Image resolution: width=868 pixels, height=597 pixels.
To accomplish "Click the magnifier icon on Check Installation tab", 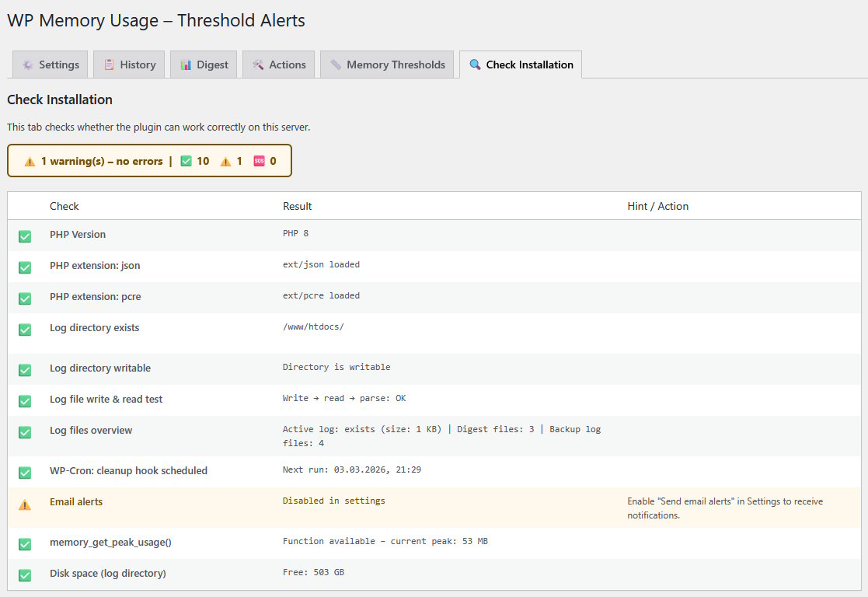I will (475, 65).
